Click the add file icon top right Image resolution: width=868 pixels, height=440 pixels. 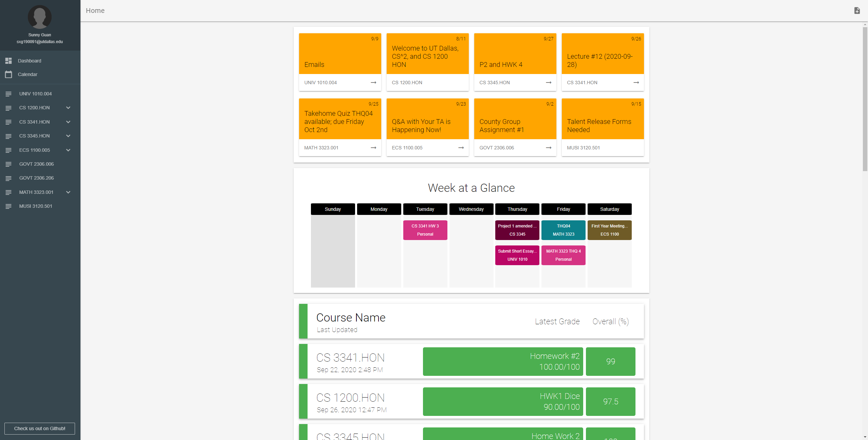click(857, 11)
